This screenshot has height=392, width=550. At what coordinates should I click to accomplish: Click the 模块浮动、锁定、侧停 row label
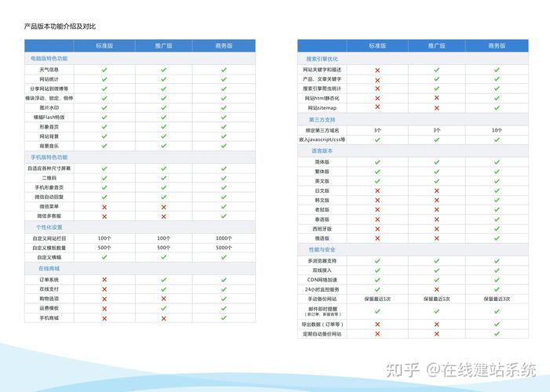(x=49, y=98)
